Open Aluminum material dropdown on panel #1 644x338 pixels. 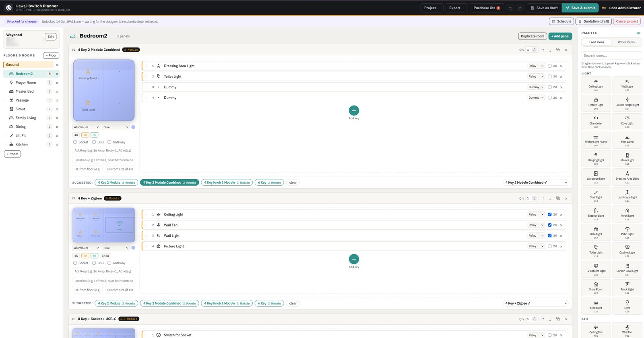coord(86,127)
